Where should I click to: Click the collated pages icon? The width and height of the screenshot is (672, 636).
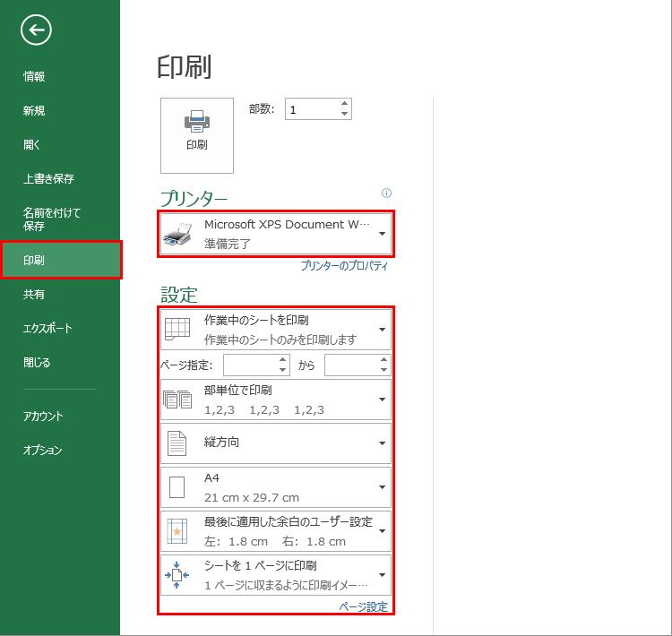tap(177, 400)
